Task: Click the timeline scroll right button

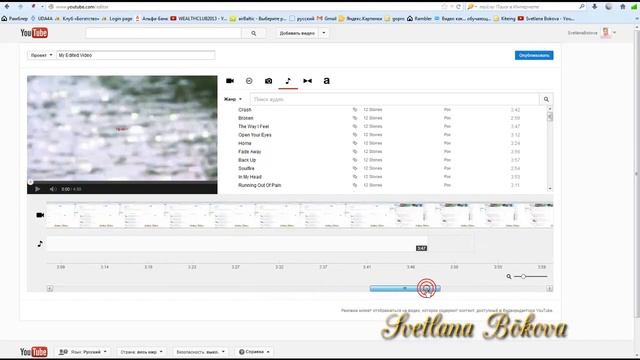Action: tap(549, 289)
